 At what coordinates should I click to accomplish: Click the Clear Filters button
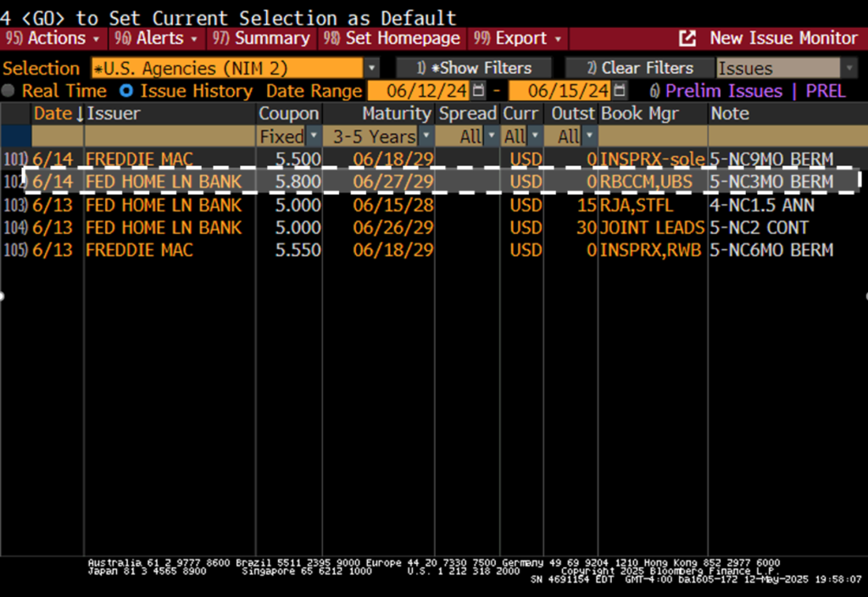[640, 68]
